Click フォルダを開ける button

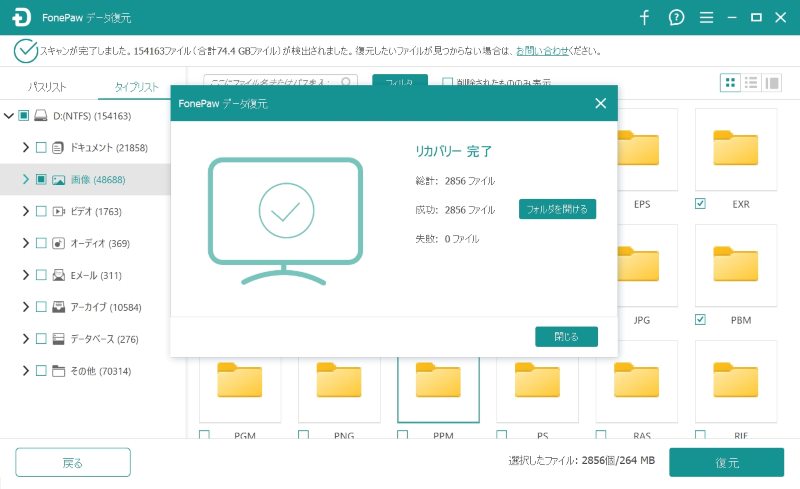tap(557, 209)
